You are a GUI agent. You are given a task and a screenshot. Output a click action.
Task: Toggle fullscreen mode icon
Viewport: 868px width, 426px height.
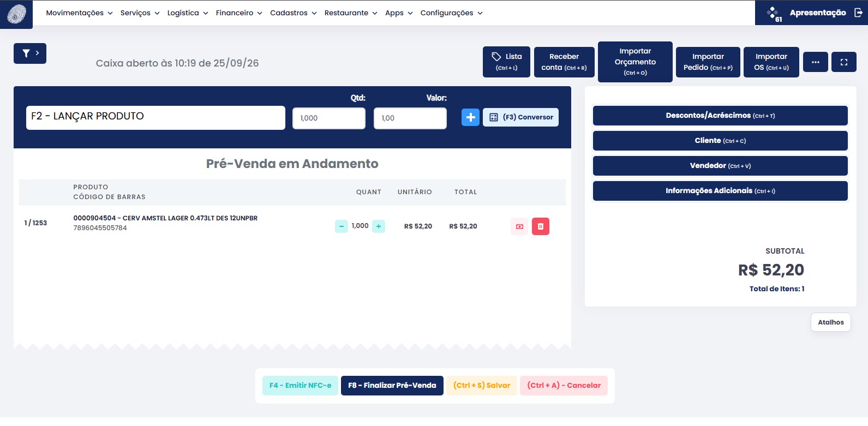pyautogui.click(x=844, y=62)
